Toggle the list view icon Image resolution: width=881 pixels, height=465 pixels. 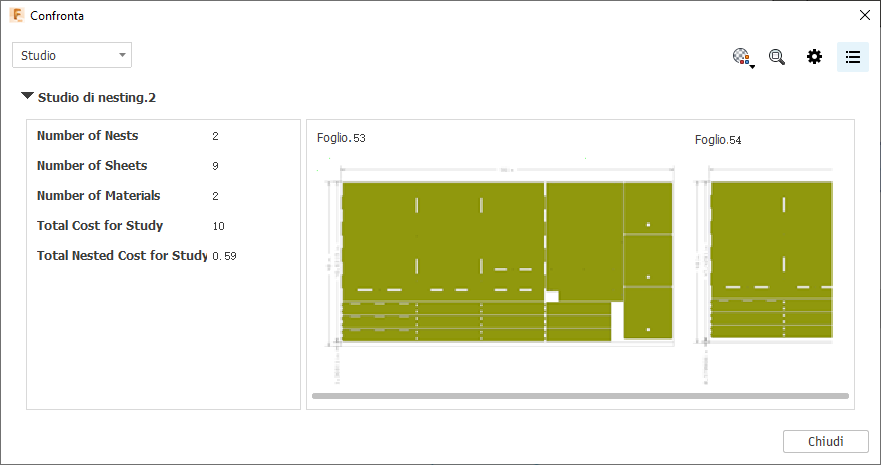pyautogui.click(x=853, y=57)
